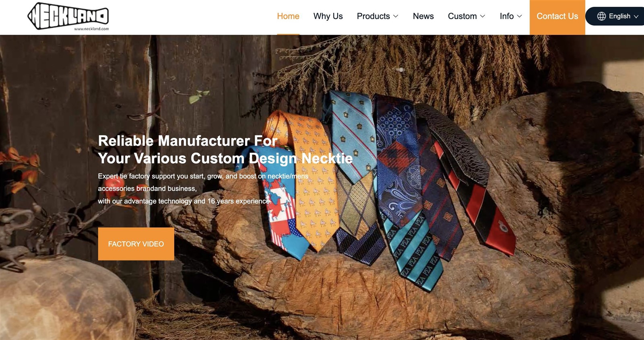Open the News page
The width and height of the screenshot is (644, 340).
pos(423,16)
